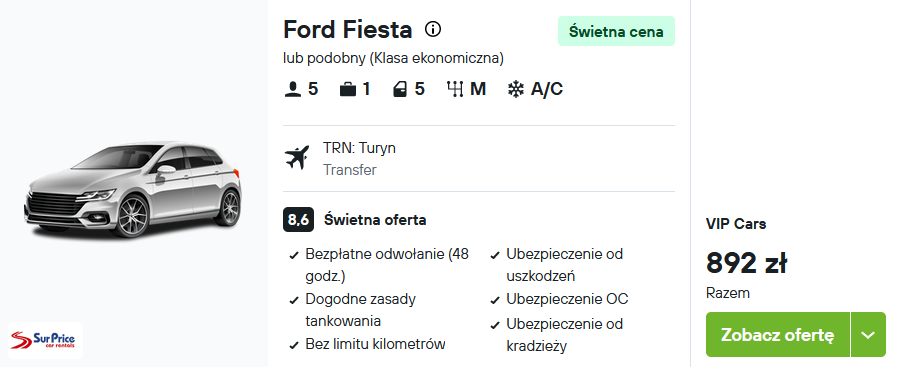Click the TRN: Turyn pickup location

[359, 148]
